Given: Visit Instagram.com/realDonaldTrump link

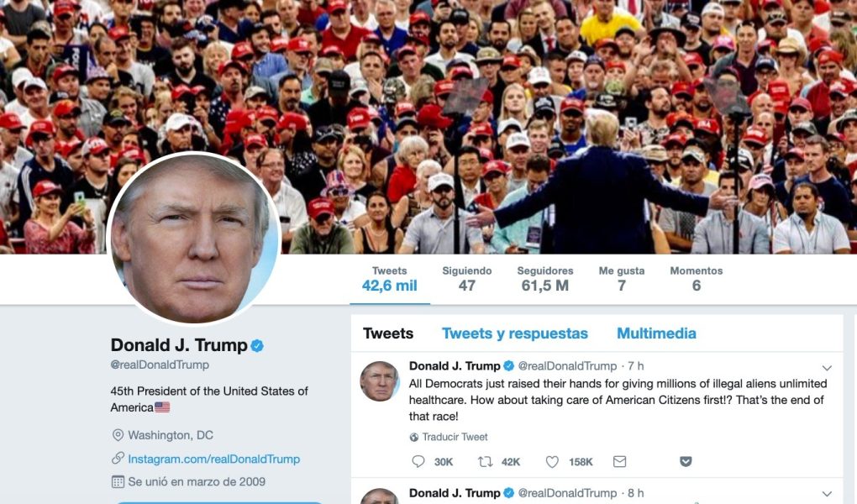Looking at the screenshot, I should pos(213,459).
